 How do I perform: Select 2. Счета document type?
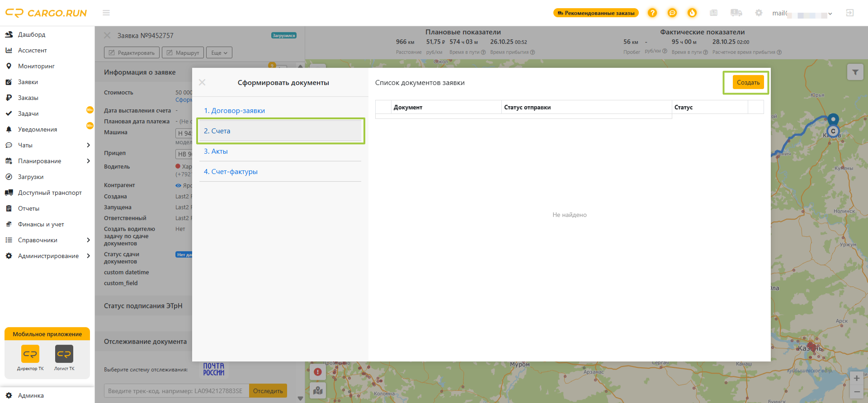(x=280, y=131)
